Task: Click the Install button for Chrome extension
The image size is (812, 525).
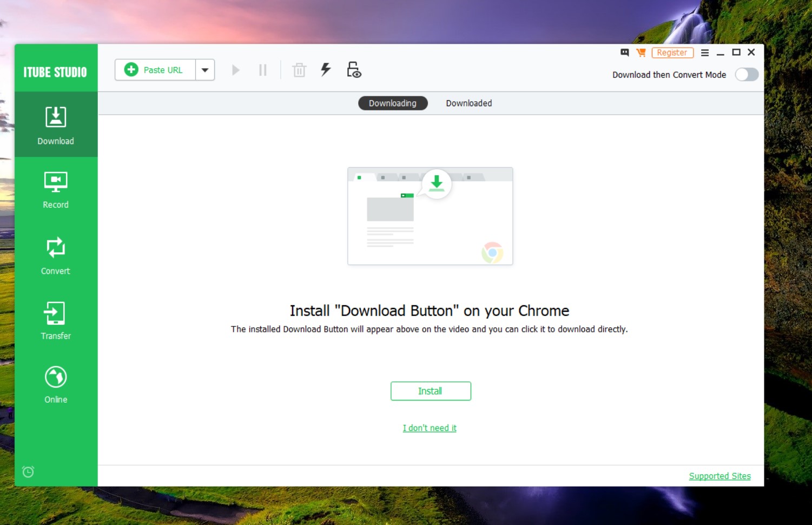Action: click(431, 391)
